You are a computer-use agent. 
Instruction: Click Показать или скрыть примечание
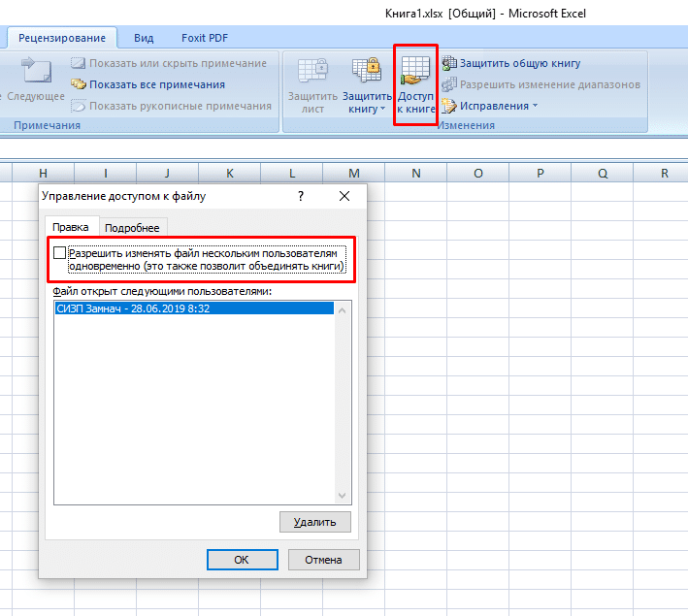(169, 63)
